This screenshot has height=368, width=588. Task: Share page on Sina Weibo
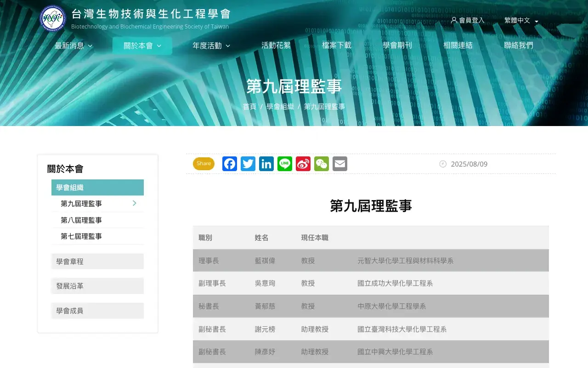coord(303,164)
